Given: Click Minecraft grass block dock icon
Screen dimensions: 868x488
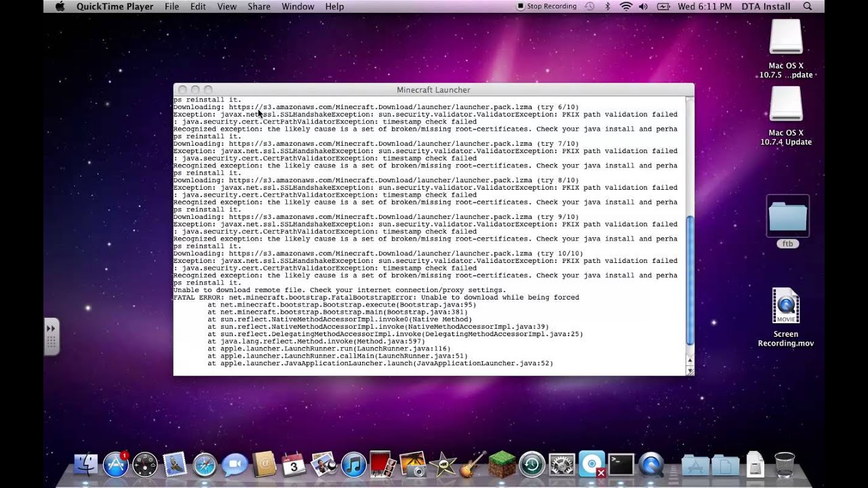Looking at the screenshot, I should tap(502, 464).
